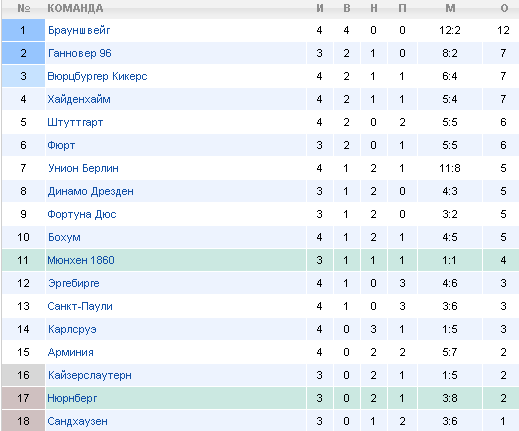Open the Ганновер 96 team page
Screen dimensions: 519x431
tap(80, 53)
